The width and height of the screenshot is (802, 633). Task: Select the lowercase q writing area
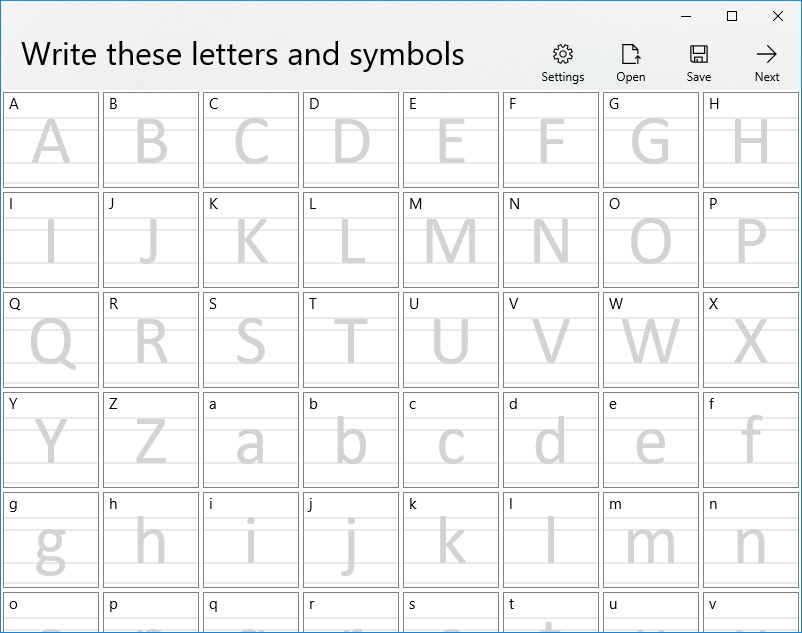[251, 615]
